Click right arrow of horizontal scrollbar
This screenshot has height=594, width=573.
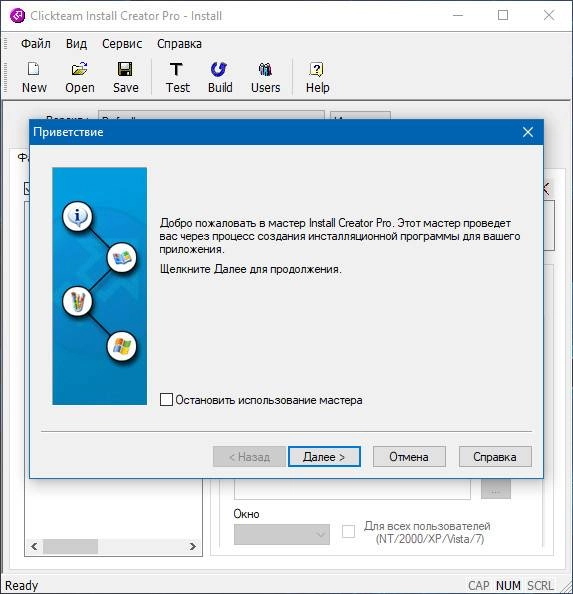(x=193, y=546)
